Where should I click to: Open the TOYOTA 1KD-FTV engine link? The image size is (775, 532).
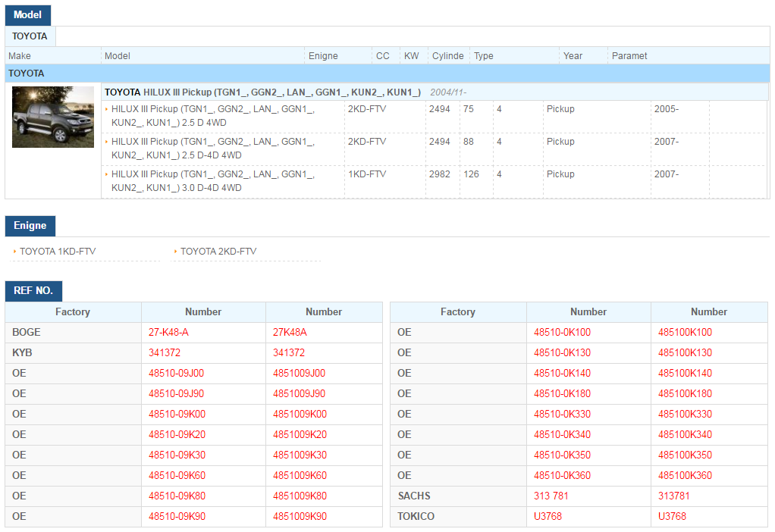[x=58, y=252]
